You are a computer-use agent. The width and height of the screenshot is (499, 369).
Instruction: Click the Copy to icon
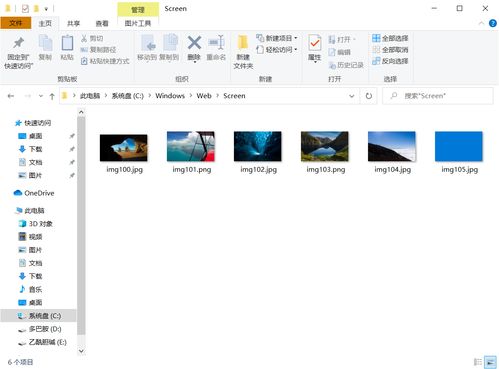[x=170, y=43]
